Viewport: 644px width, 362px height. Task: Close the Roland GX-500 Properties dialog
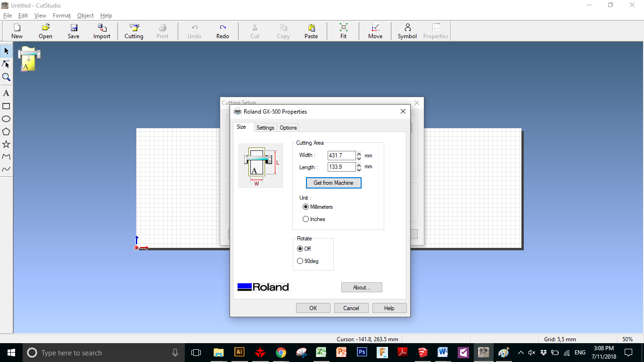pos(403,112)
